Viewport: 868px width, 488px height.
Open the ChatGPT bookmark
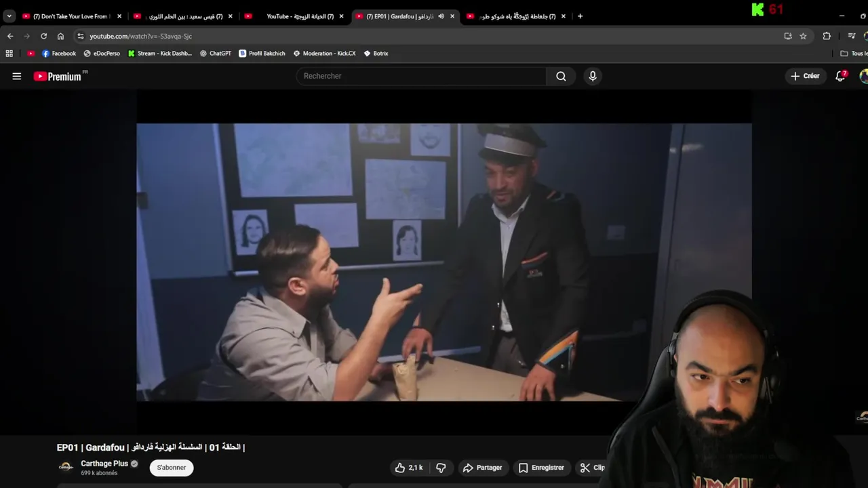click(216, 54)
